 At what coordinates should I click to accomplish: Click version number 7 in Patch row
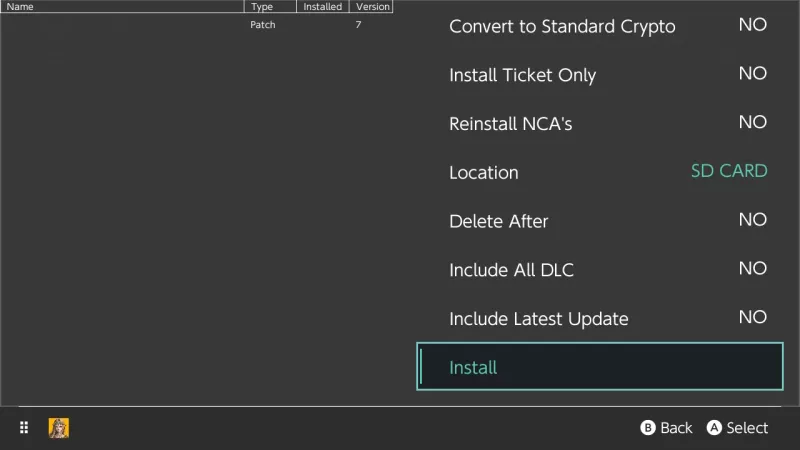[358, 25]
